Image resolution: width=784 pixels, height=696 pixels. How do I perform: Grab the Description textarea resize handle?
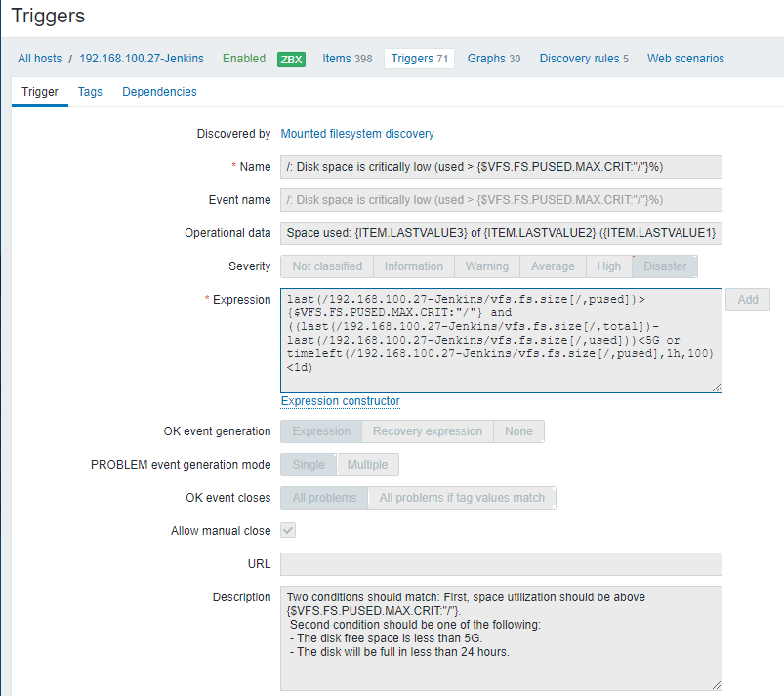click(717, 685)
